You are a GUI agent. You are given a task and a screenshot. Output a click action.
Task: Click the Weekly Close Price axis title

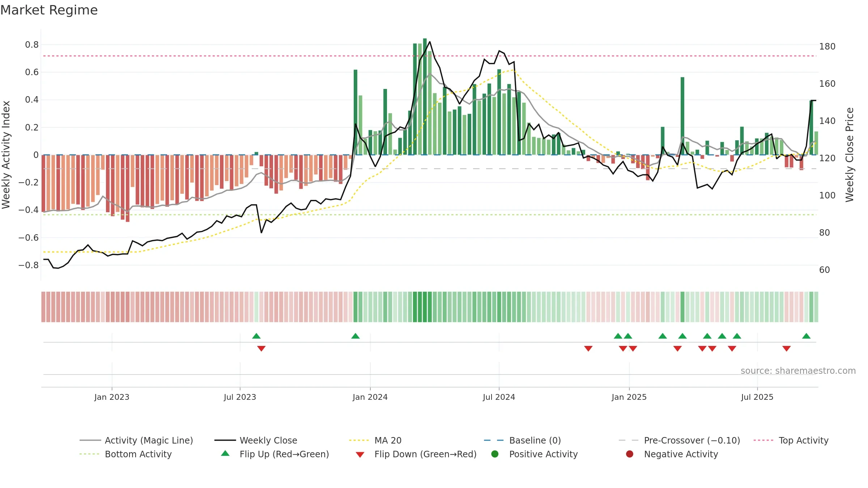(850, 155)
